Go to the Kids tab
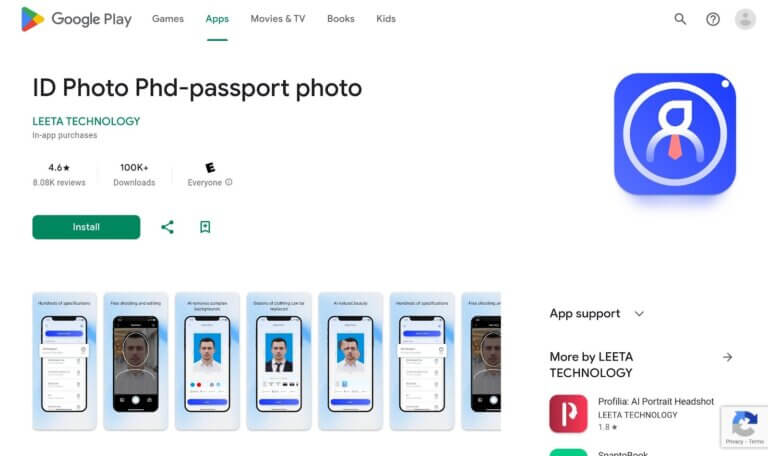Image resolution: width=768 pixels, height=456 pixels. [x=385, y=19]
